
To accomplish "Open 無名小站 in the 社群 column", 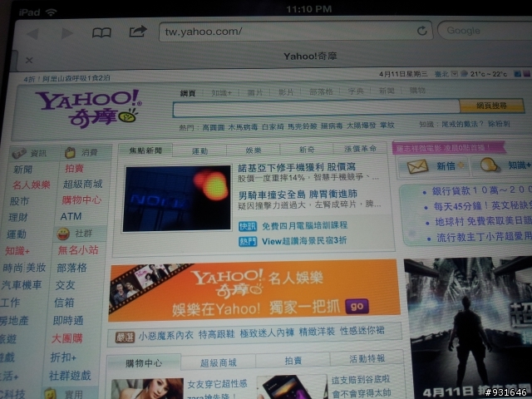I will [78, 250].
